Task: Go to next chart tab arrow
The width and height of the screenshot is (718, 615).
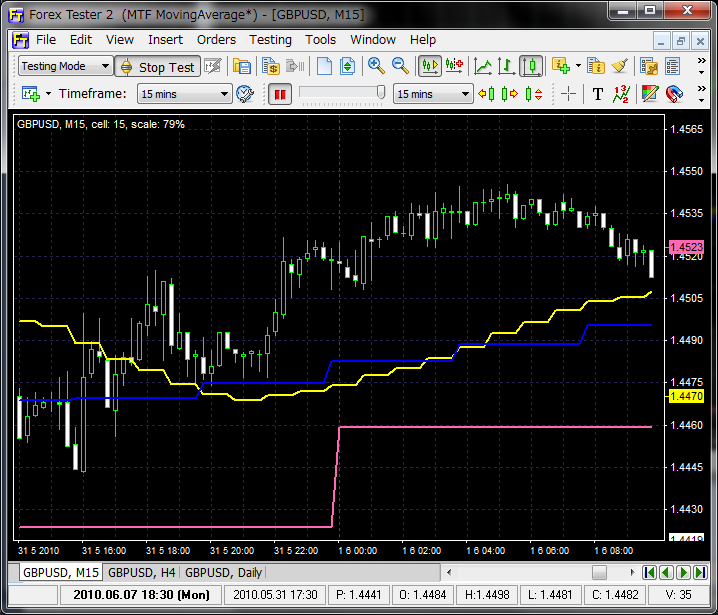Action: coord(684,572)
